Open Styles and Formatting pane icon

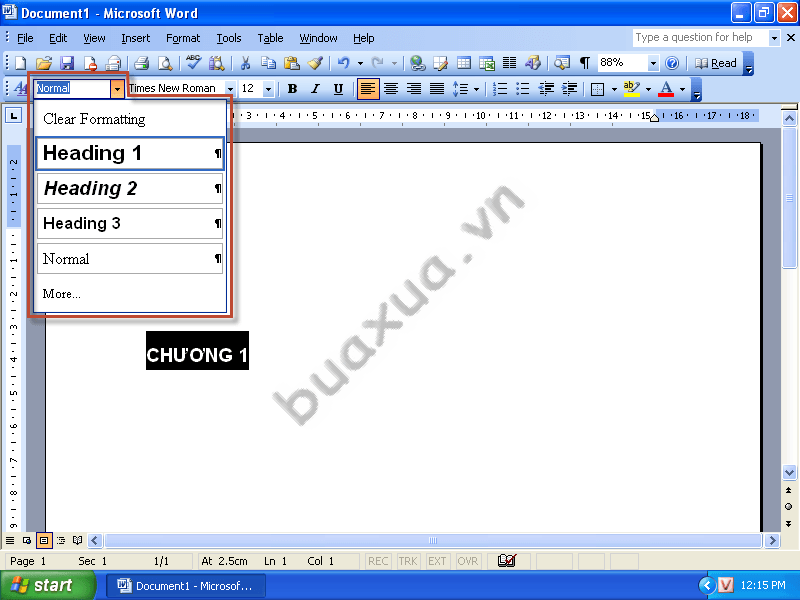(x=20, y=88)
